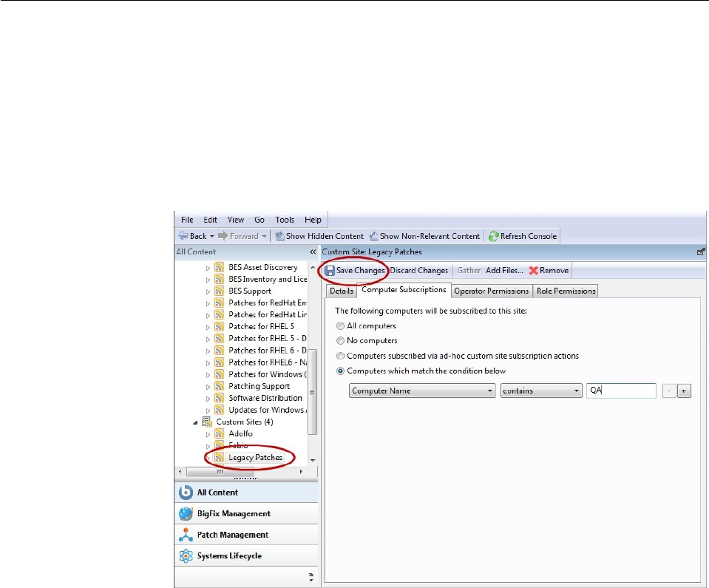Click the Patching Support site icon
Screen dimensions: 709x588
pos(220,386)
